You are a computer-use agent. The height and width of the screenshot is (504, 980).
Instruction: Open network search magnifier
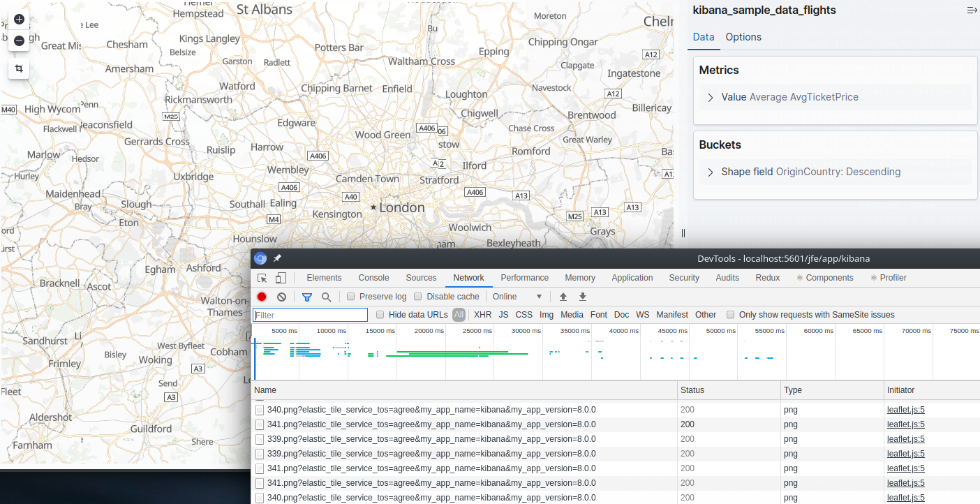(x=326, y=297)
